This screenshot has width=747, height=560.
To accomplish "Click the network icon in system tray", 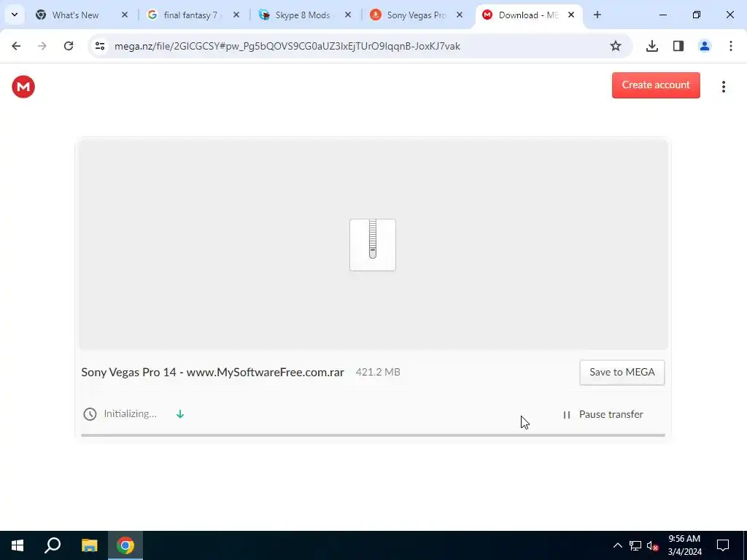I will pyautogui.click(x=635, y=545).
